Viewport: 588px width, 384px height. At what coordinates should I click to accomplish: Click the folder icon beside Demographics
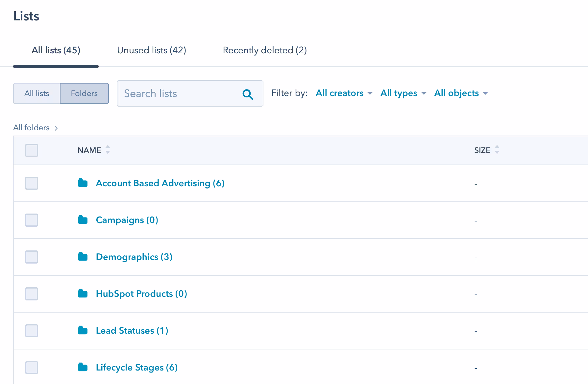click(x=83, y=257)
